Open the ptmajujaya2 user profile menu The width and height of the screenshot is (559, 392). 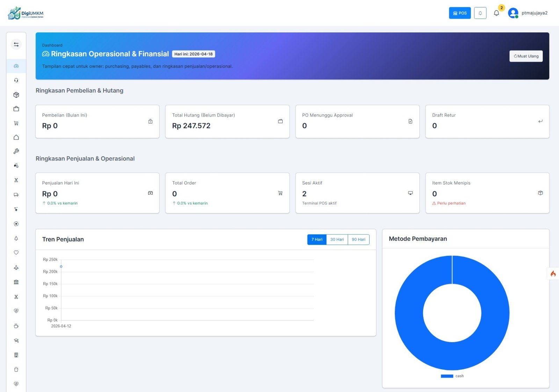click(528, 13)
